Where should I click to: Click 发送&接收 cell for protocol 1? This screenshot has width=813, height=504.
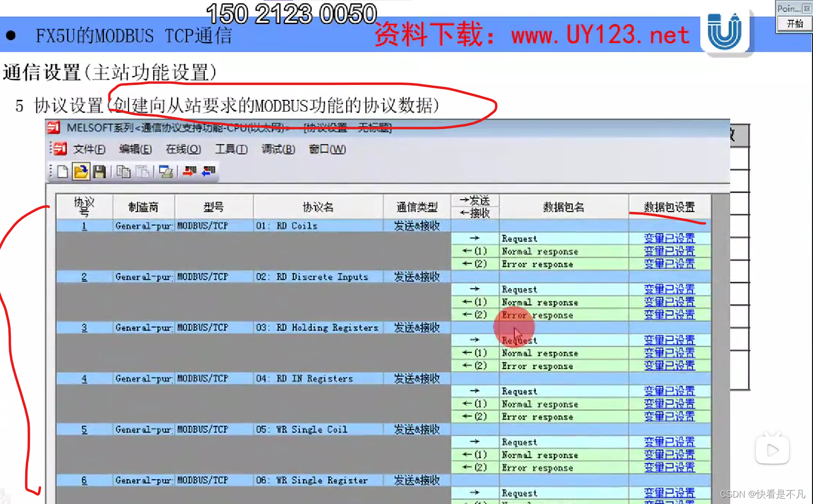[x=417, y=226]
